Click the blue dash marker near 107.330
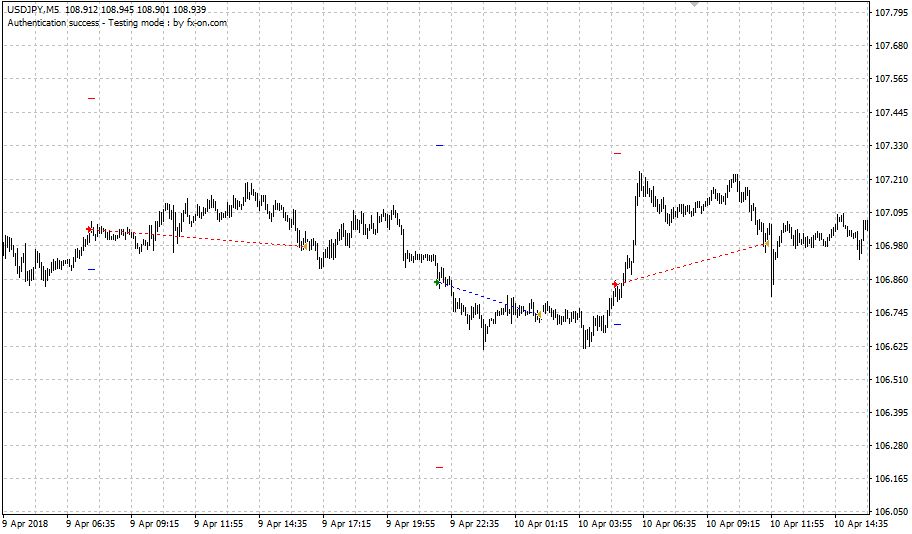912x534 pixels. pos(440,145)
